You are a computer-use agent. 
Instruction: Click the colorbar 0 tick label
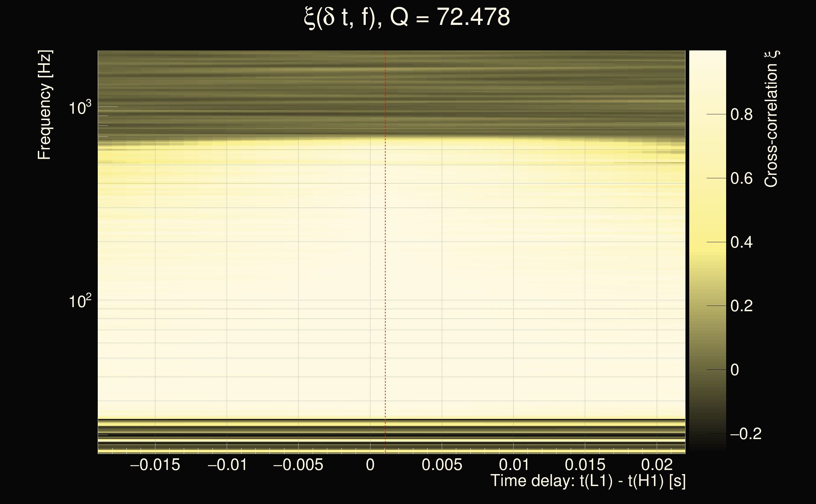click(735, 370)
